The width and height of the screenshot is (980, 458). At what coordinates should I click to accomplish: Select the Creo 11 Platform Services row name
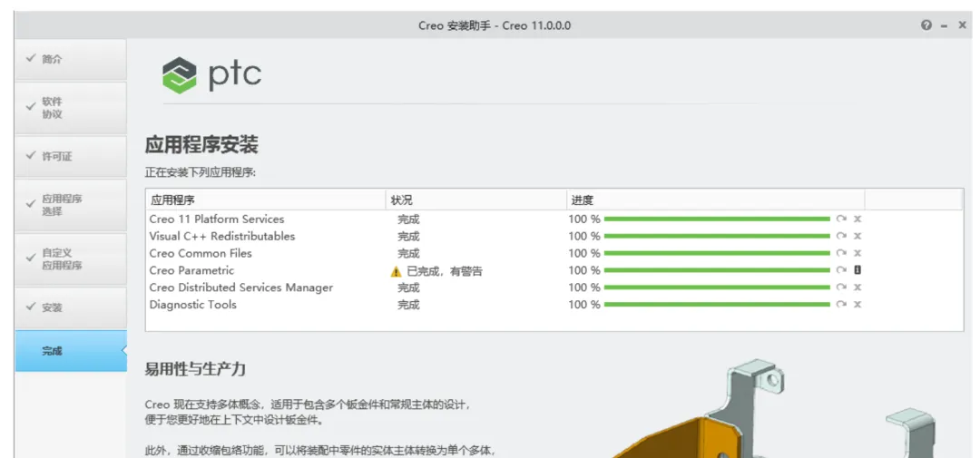pos(217,219)
